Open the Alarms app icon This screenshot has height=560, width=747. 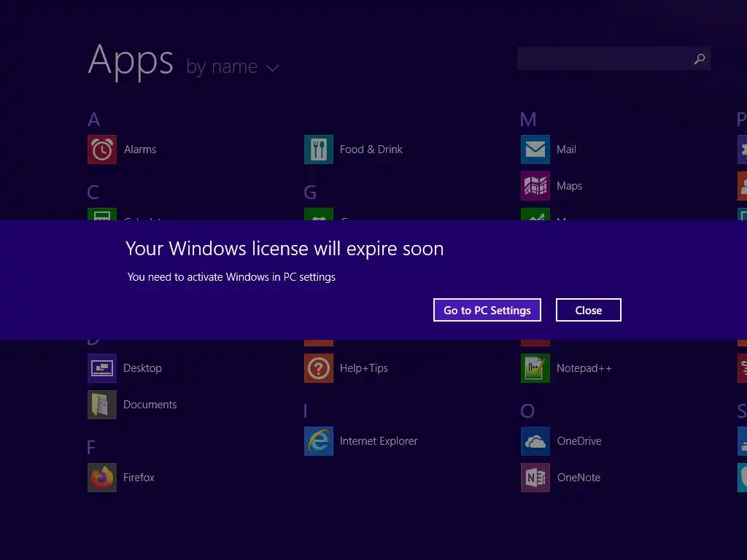click(x=102, y=149)
